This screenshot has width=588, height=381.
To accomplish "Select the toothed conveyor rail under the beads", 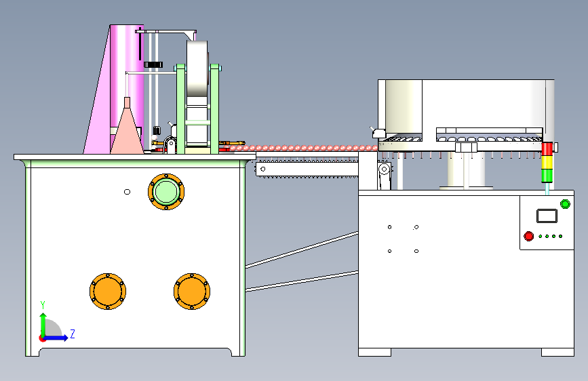I will point(307,169).
